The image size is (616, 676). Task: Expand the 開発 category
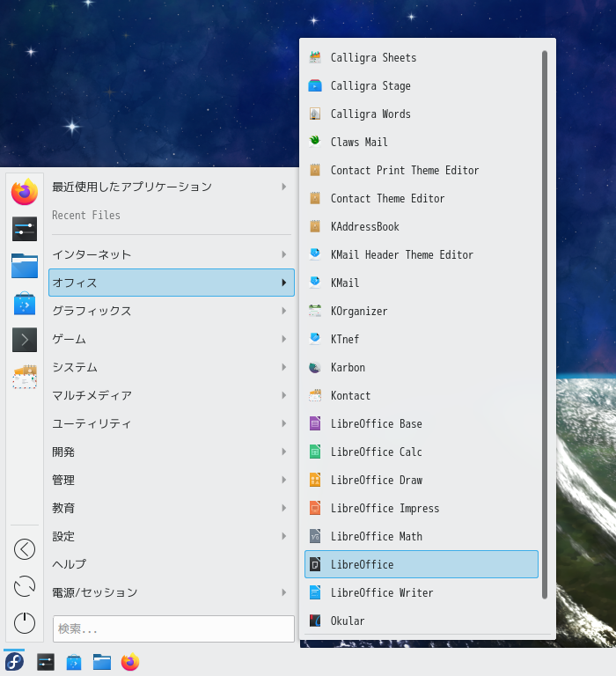pyautogui.click(x=172, y=452)
